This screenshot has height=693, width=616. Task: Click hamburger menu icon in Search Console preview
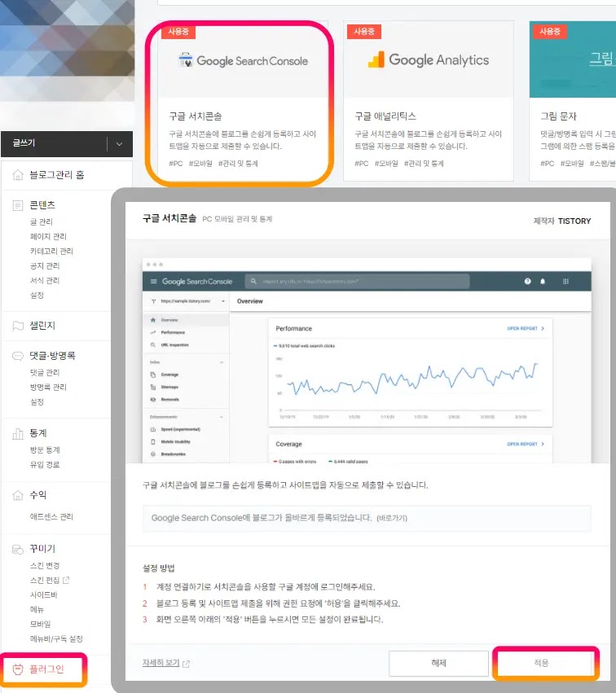click(153, 281)
